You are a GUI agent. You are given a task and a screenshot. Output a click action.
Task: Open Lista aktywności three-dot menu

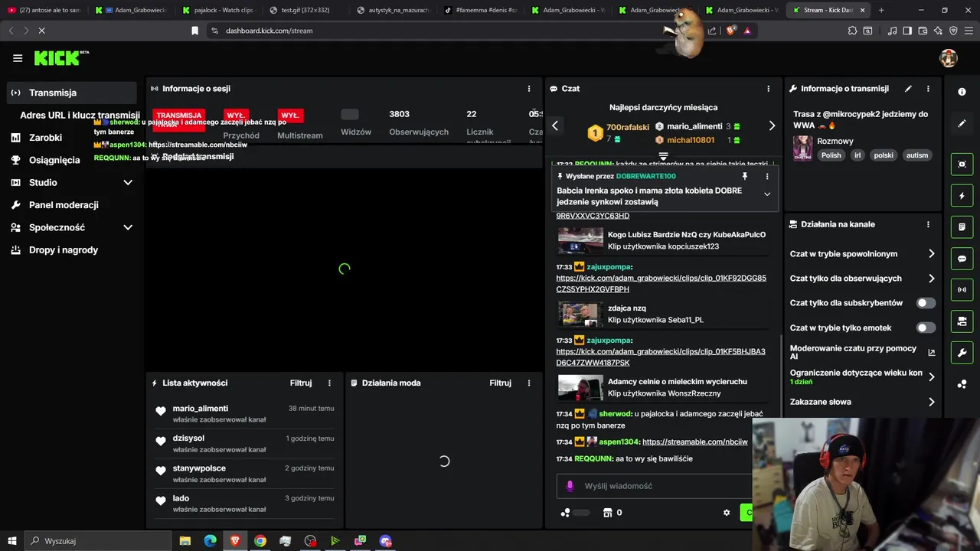(x=329, y=383)
